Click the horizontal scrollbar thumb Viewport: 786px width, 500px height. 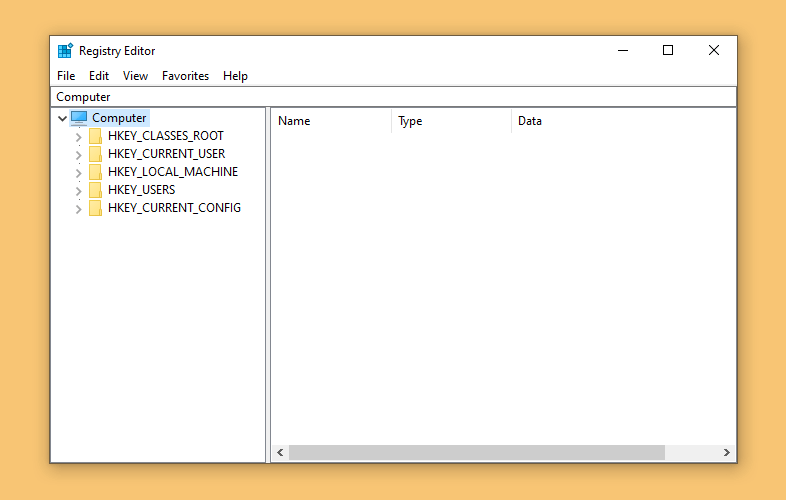(477, 452)
